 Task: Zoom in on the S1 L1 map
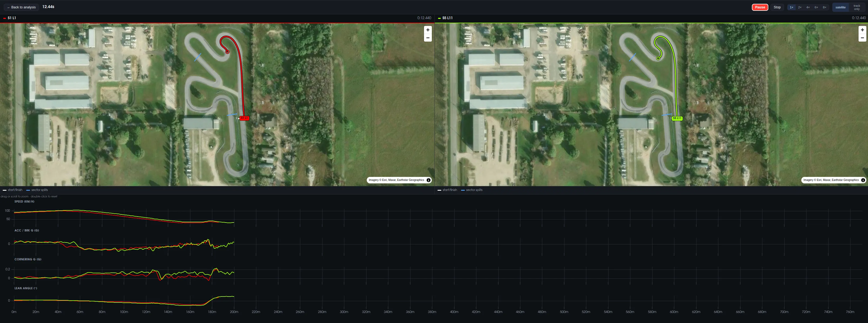(x=428, y=30)
